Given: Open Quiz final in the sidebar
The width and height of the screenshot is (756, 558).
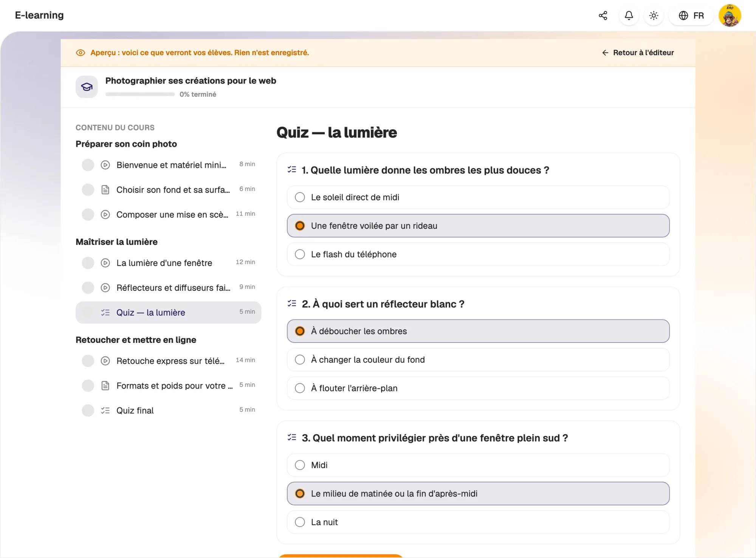Looking at the screenshot, I should 169,410.
